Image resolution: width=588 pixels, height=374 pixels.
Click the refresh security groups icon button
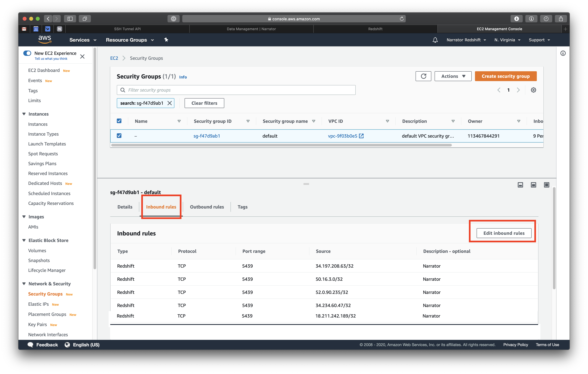pyautogui.click(x=423, y=76)
